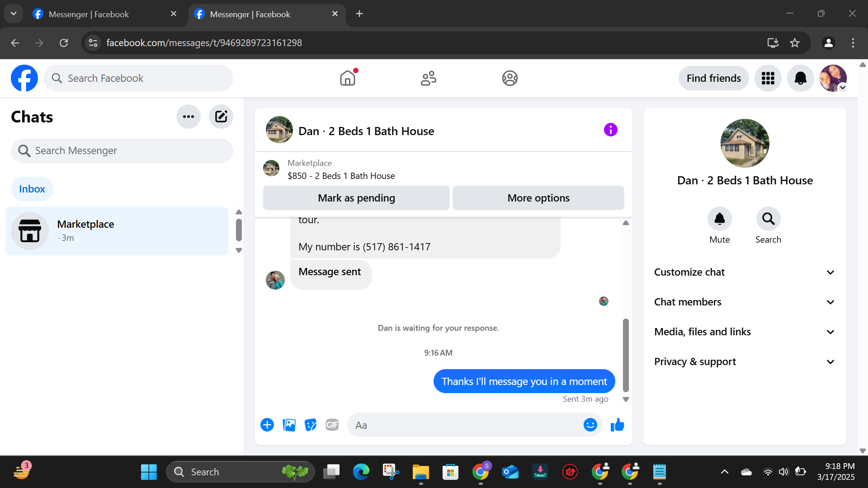
Task: Open the house thumbnail in right panel
Action: (x=745, y=143)
